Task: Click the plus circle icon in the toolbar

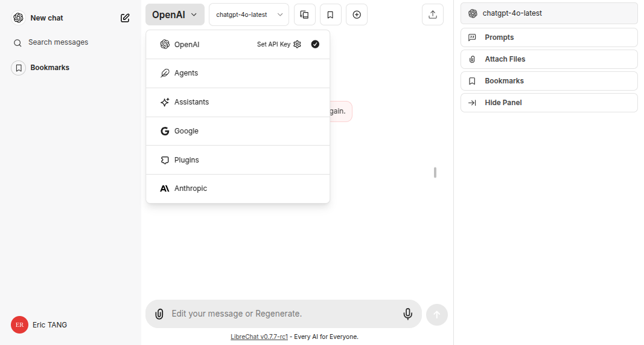Action: (357, 15)
